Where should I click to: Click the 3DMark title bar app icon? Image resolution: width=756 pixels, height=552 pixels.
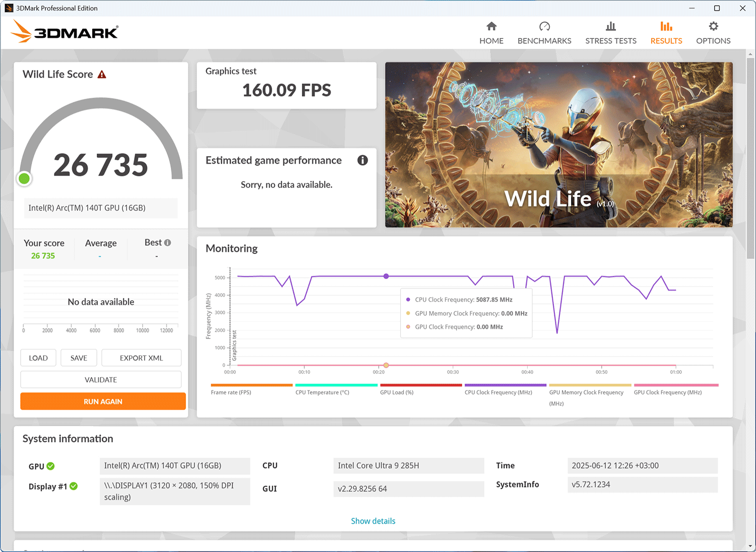[x=9, y=8]
